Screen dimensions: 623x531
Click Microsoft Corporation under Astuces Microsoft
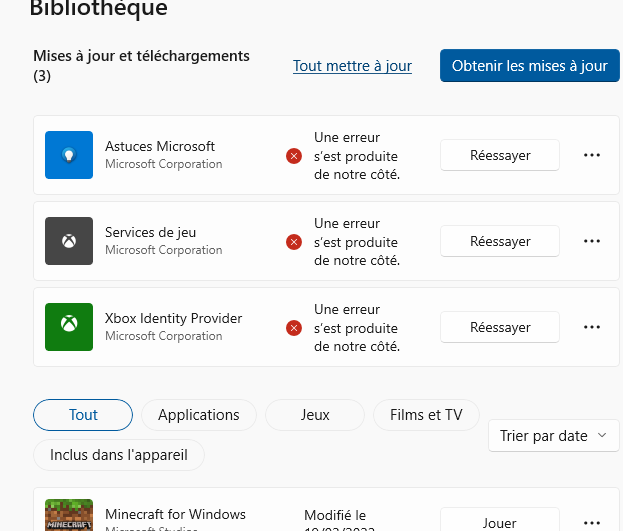coord(163,164)
